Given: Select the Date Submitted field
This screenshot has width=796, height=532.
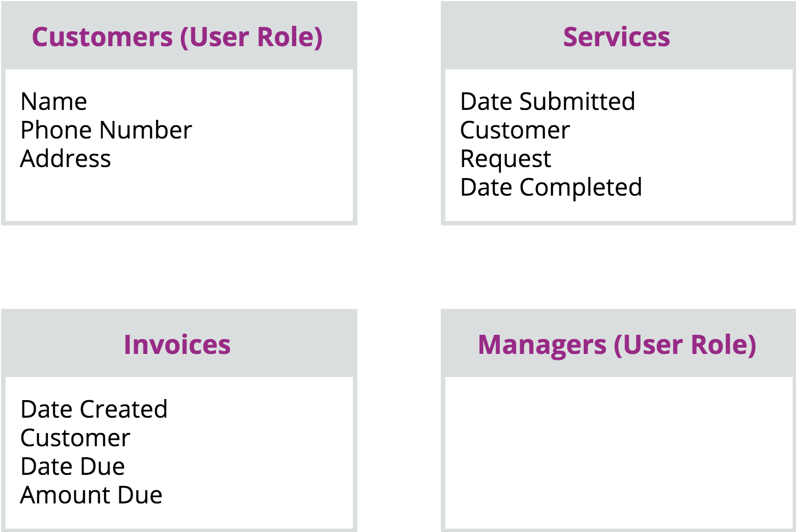Looking at the screenshot, I should 548,102.
